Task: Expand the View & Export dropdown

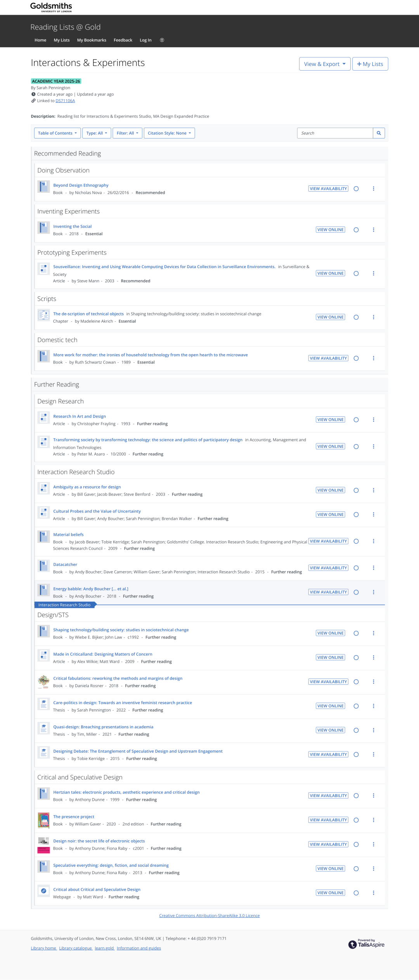Action: [x=325, y=64]
